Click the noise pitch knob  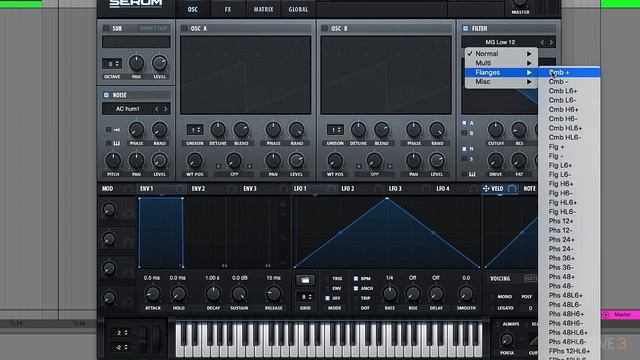tap(113, 161)
